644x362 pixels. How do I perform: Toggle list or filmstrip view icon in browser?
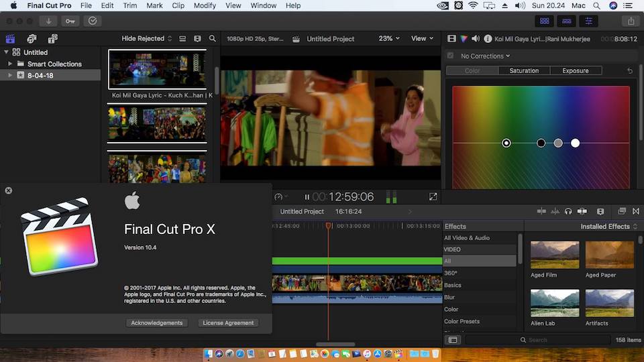[x=182, y=39]
